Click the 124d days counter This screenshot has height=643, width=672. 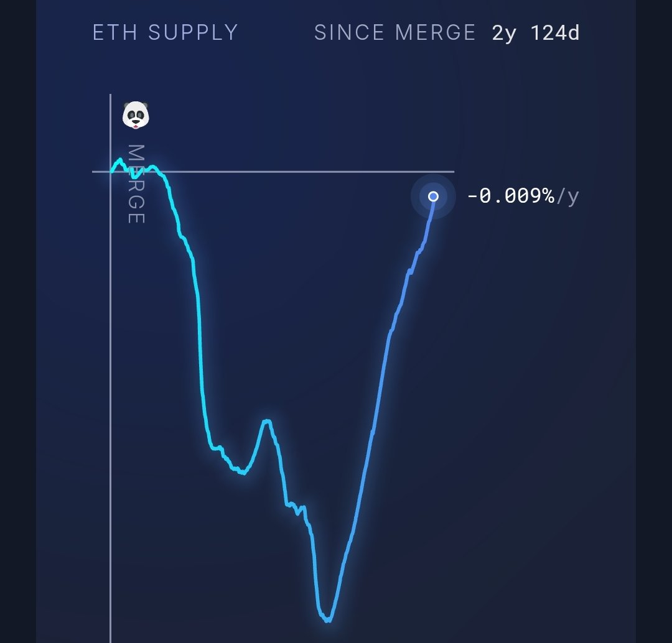pos(555,32)
